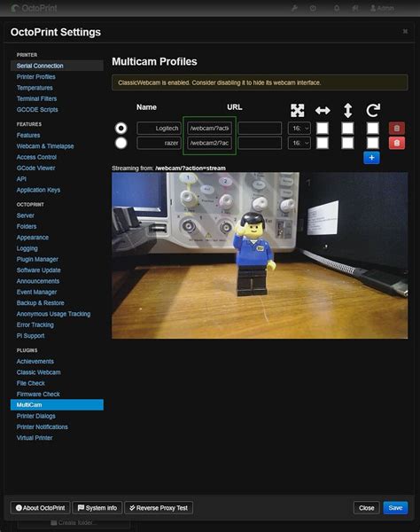Viewport: 420px width, 532px height.
Task: Click the webcam stream preview image
Action: click(x=260, y=255)
